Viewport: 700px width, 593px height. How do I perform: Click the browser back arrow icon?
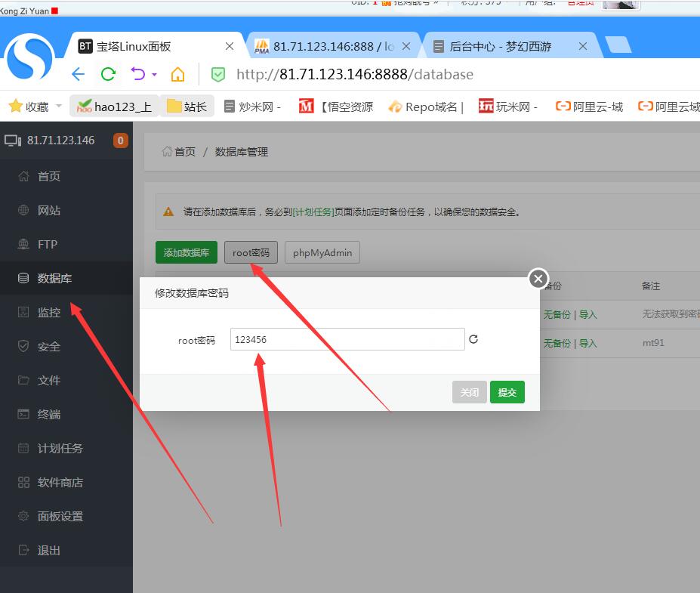(78, 74)
